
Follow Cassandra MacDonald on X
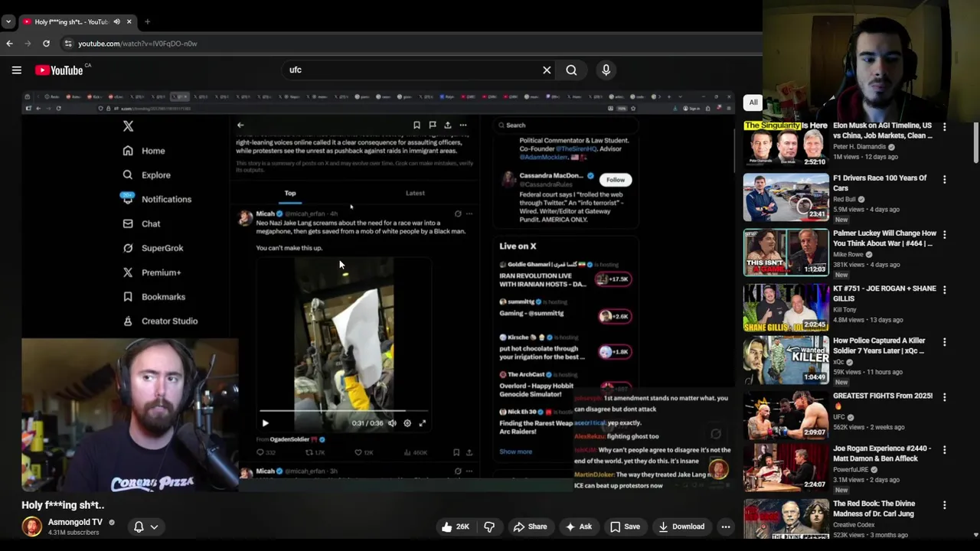tap(616, 180)
